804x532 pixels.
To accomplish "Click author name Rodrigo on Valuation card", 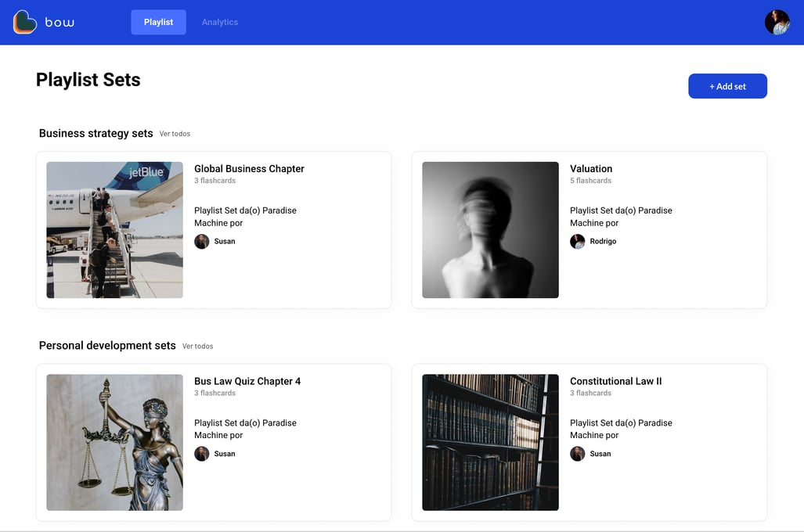I will (x=603, y=242).
